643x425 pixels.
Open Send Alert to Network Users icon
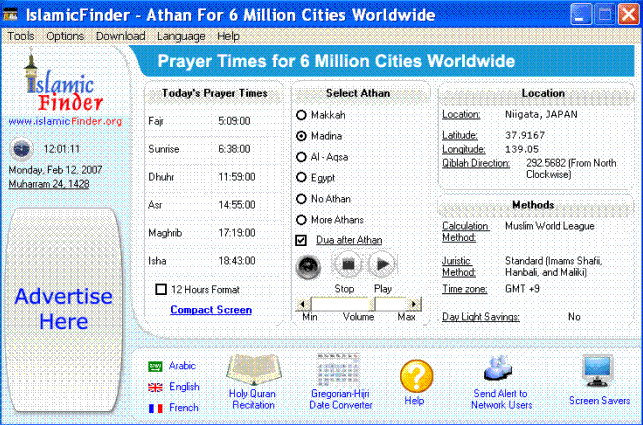(498, 368)
